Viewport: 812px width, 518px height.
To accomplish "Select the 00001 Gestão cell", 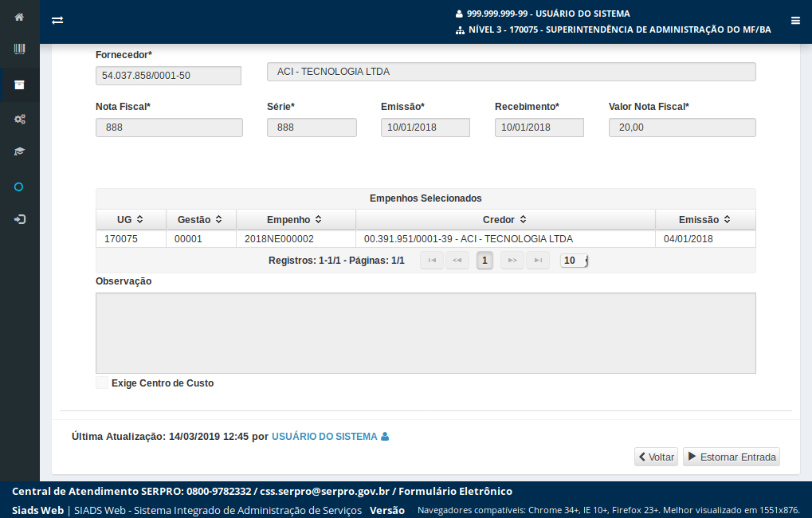I will coord(201,239).
